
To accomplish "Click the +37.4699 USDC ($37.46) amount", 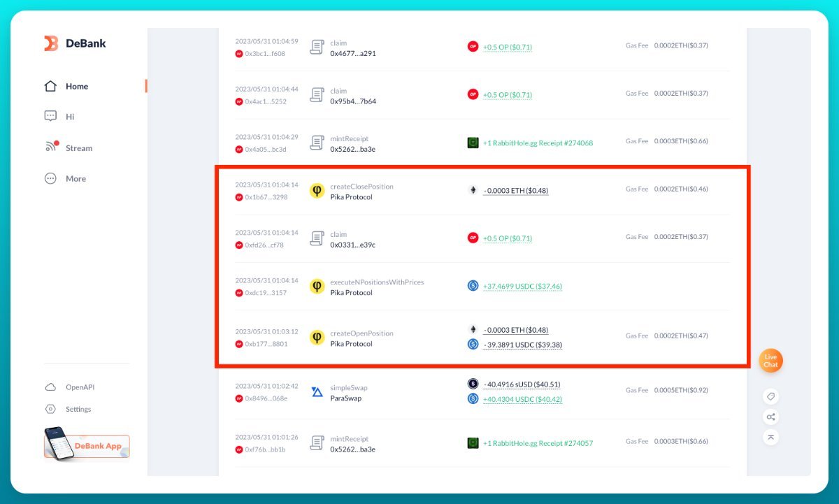I will click(x=522, y=286).
